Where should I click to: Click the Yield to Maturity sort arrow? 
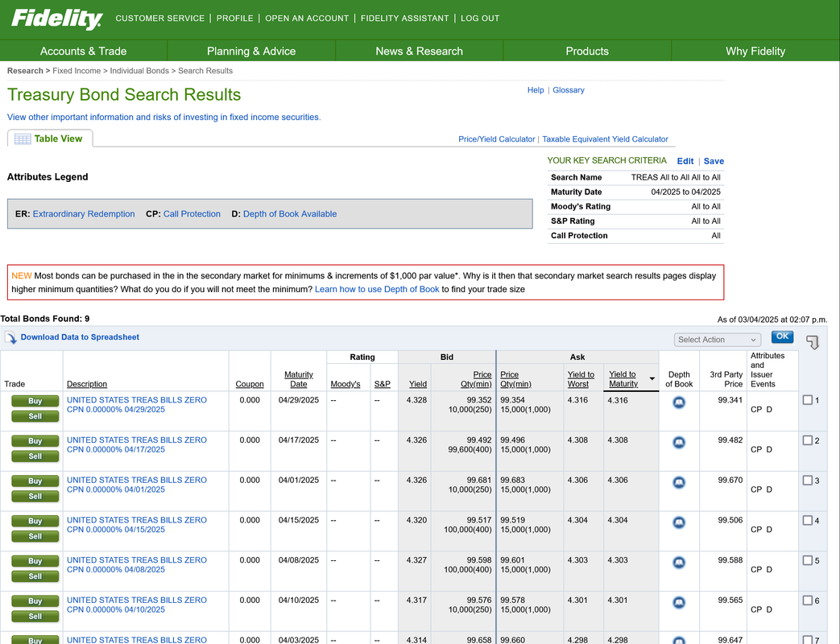652,378
